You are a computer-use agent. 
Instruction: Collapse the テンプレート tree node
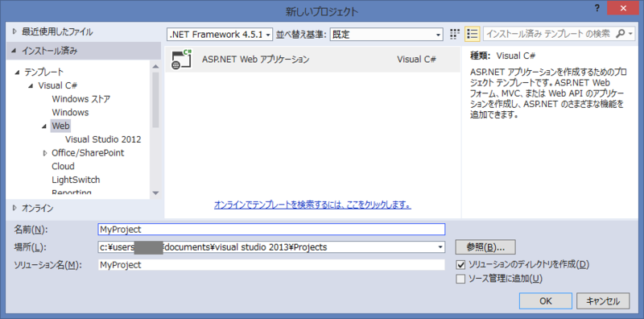click(17, 72)
